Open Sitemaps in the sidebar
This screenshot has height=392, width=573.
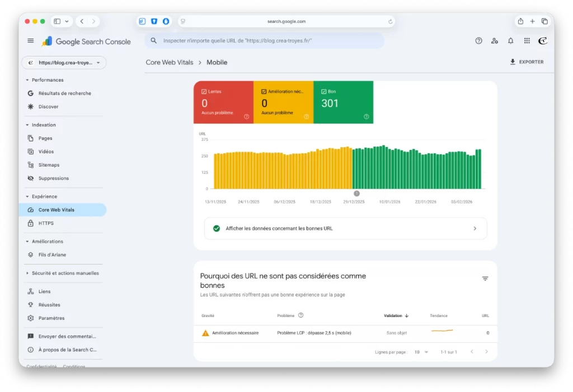click(49, 165)
